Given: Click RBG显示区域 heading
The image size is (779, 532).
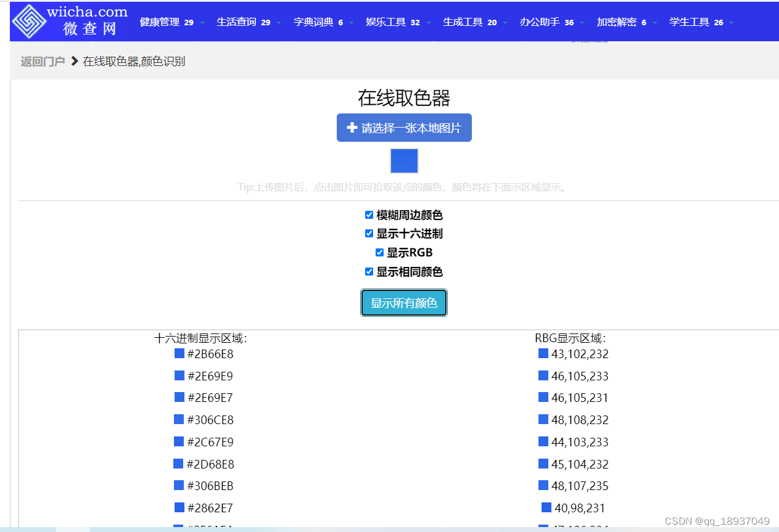Looking at the screenshot, I should pyautogui.click(x=571, y=338).
